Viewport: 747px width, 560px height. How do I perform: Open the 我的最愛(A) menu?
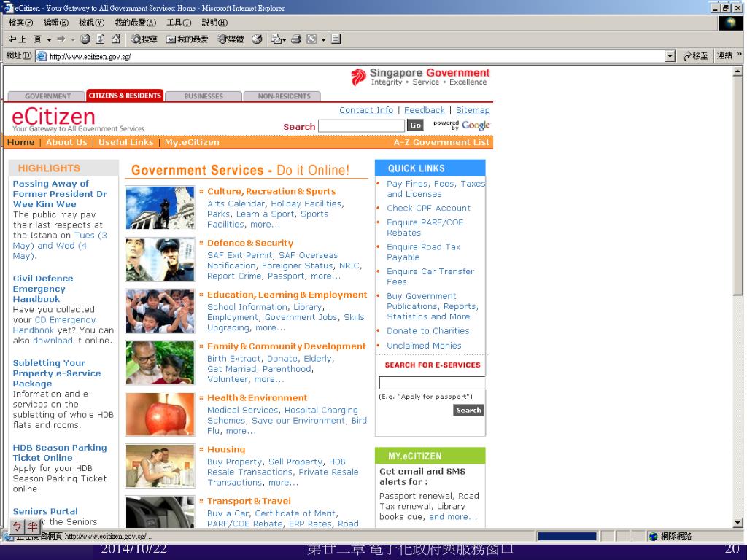(x=135, y=23)
